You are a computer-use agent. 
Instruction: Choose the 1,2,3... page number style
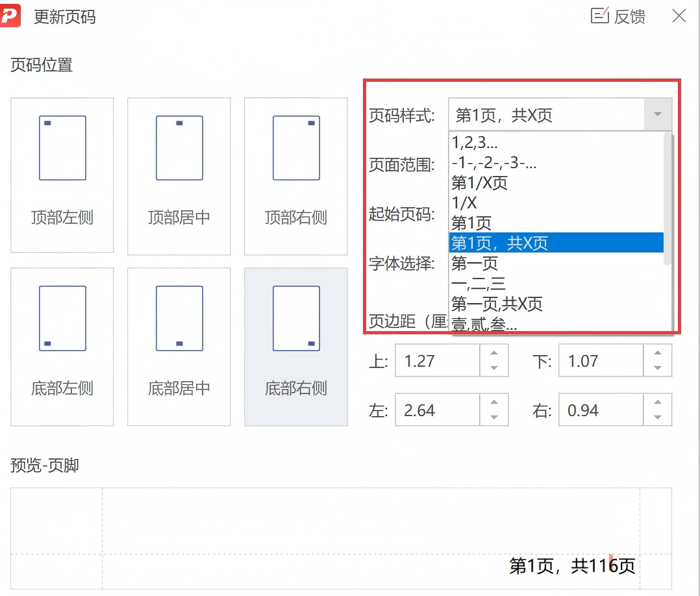tap(556, 143)
